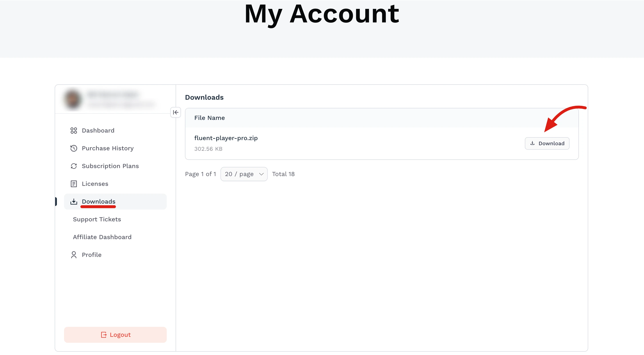Click the Downloads tray icon in sidebar
This screenshot has height=355, width=644.
[74, 201]
